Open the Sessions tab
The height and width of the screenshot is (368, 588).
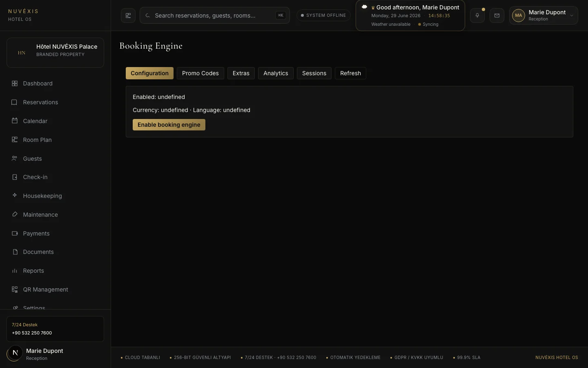tap(314, 73)
